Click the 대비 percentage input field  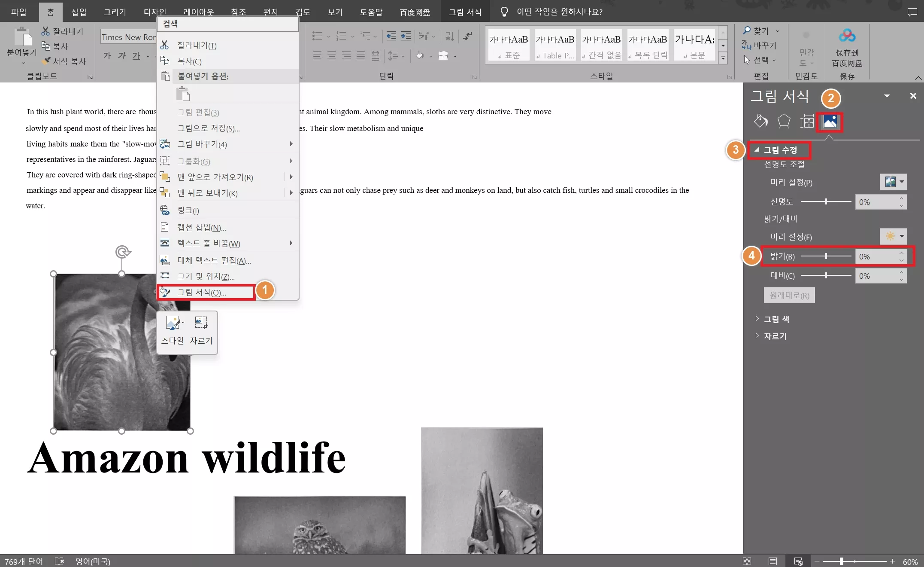point(878,276)
